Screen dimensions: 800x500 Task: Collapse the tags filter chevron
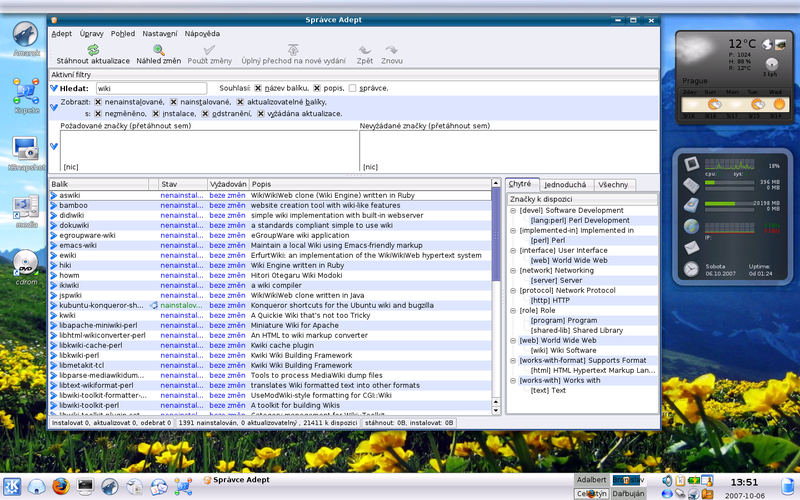pos(54,146)
